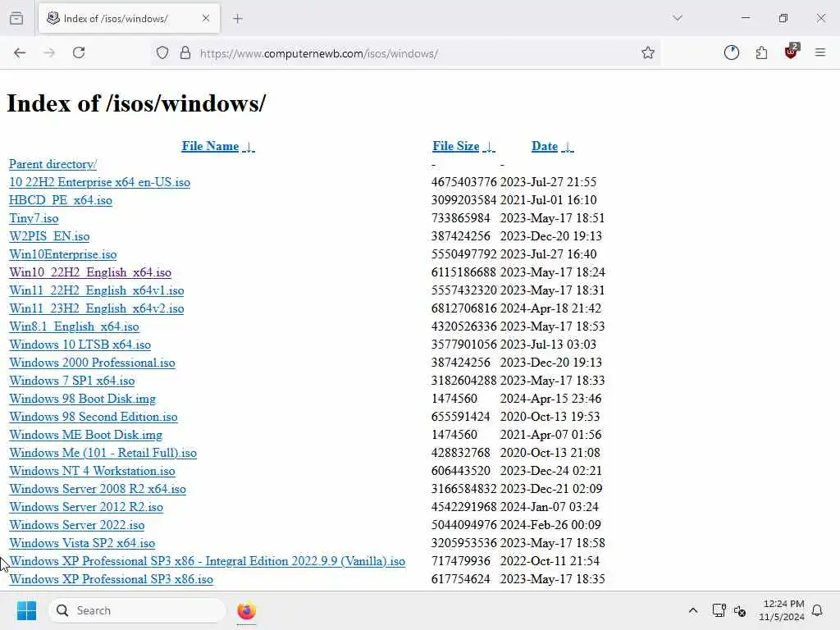Open the Firefox extensions puzzle icon
The width and height of the screenshot is (840, 630).
pos(761,52)
